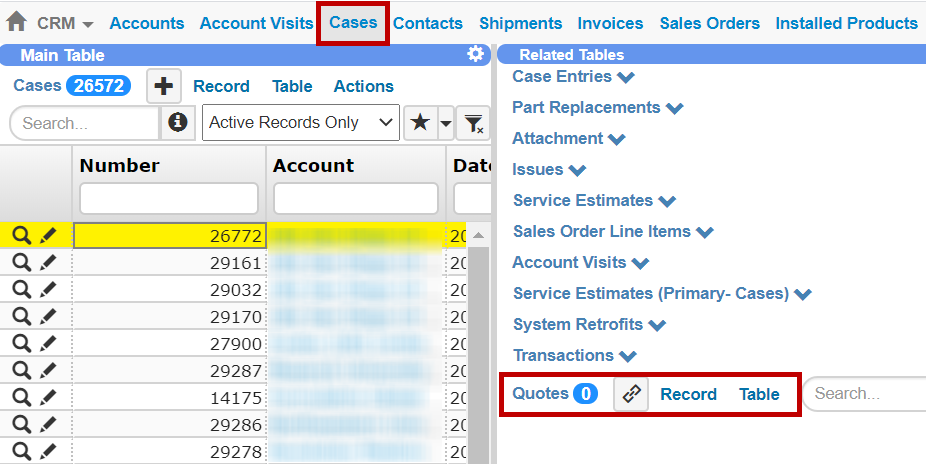Screen dimensions: 926x464
Task: Click the search info icon
Action: (x=178, y=122)
